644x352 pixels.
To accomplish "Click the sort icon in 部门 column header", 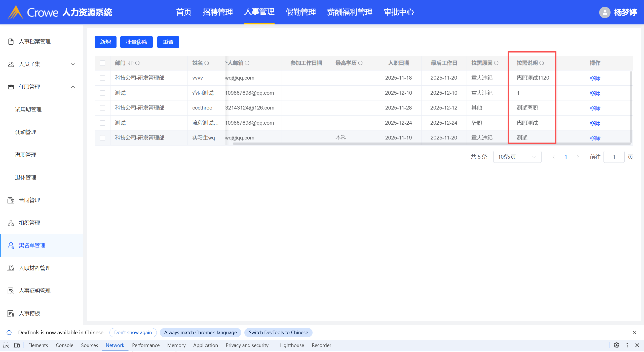I will coord(130,63).
